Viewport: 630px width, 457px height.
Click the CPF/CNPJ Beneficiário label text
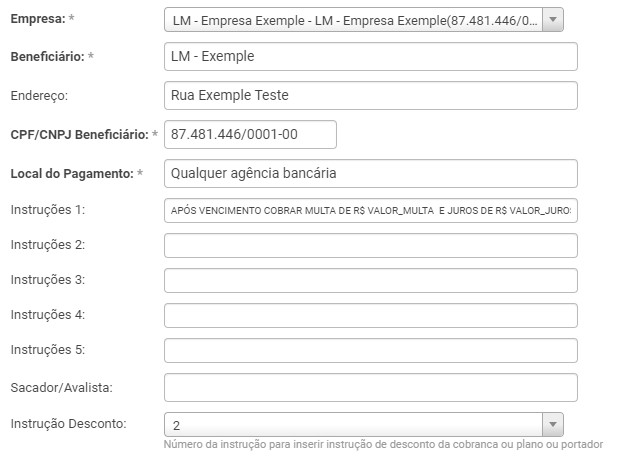(x=79, y=135)
